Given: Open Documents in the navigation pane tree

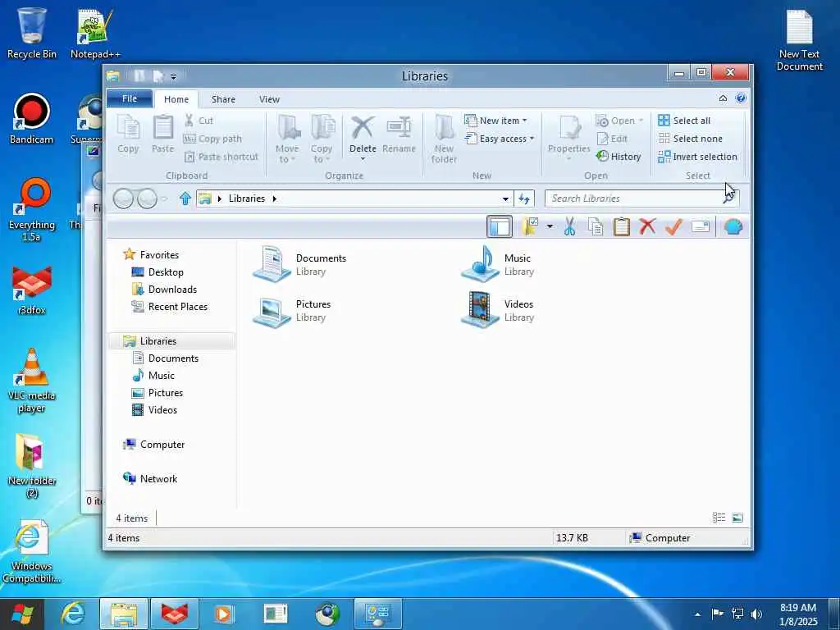Looking at the screenshot, I should point(166,358).
